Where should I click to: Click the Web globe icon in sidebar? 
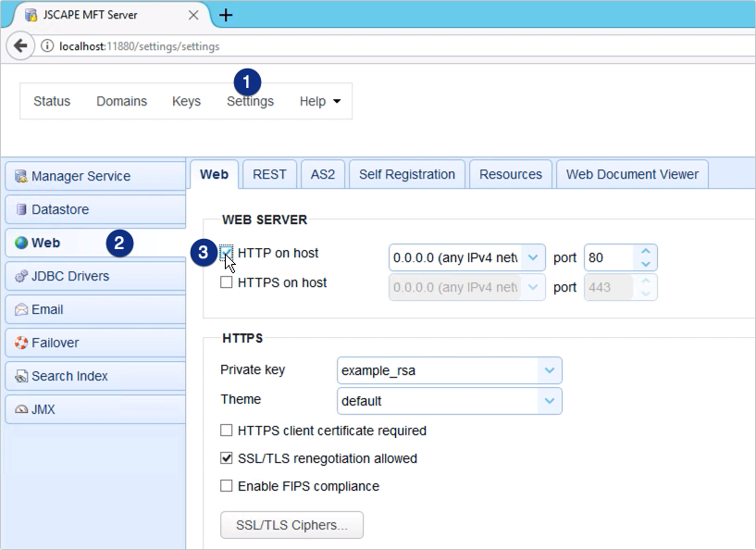20,243
